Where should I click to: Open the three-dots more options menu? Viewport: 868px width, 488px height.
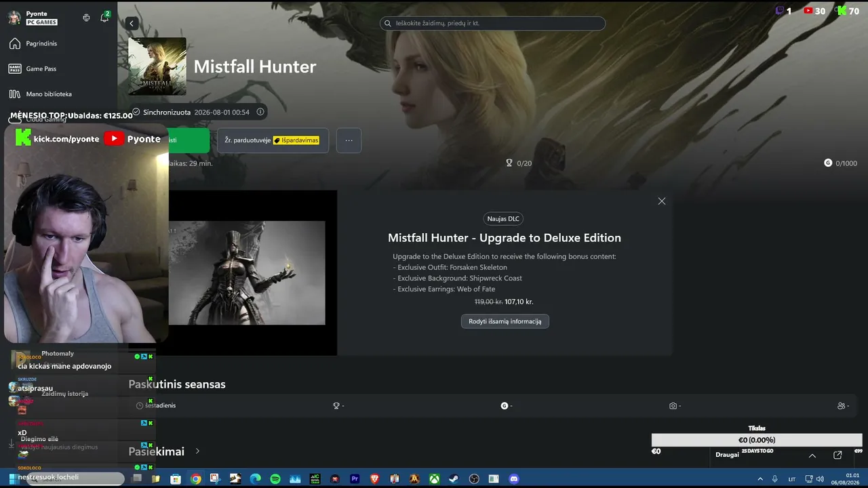(349, 140)
